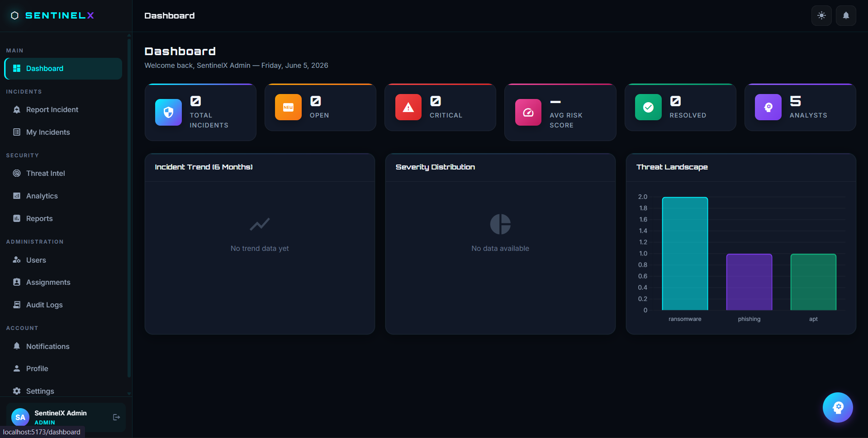Viewport: 868px width, 438px height.
Task: Open Report Incident page
Action: pos(63,110)
